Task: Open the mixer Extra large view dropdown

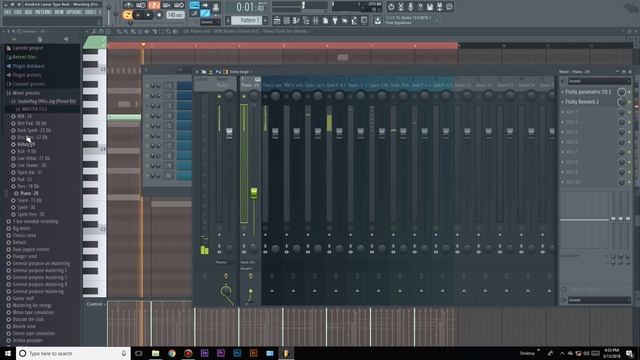Action: (x=241, y=72)
